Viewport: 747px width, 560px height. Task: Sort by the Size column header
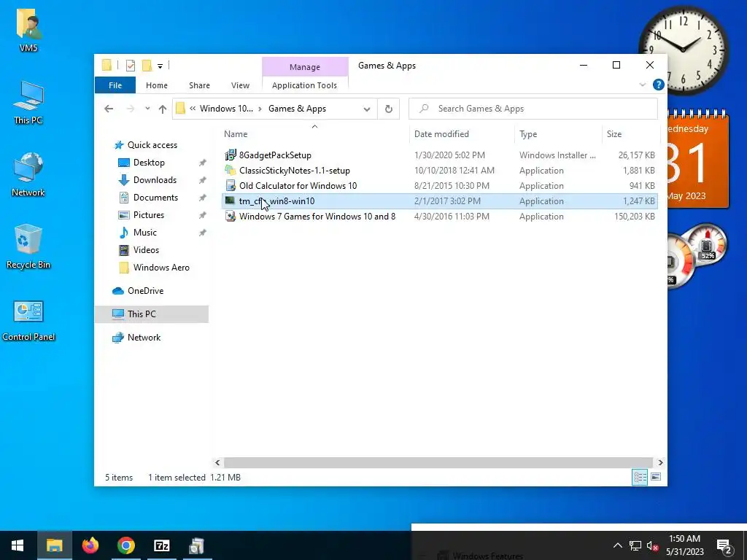click(x=631, y=134)
